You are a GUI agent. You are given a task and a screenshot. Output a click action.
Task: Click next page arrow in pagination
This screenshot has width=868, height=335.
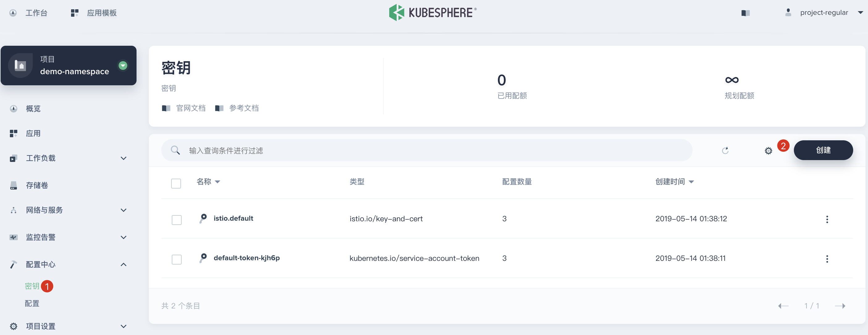(x=840, y=306)
